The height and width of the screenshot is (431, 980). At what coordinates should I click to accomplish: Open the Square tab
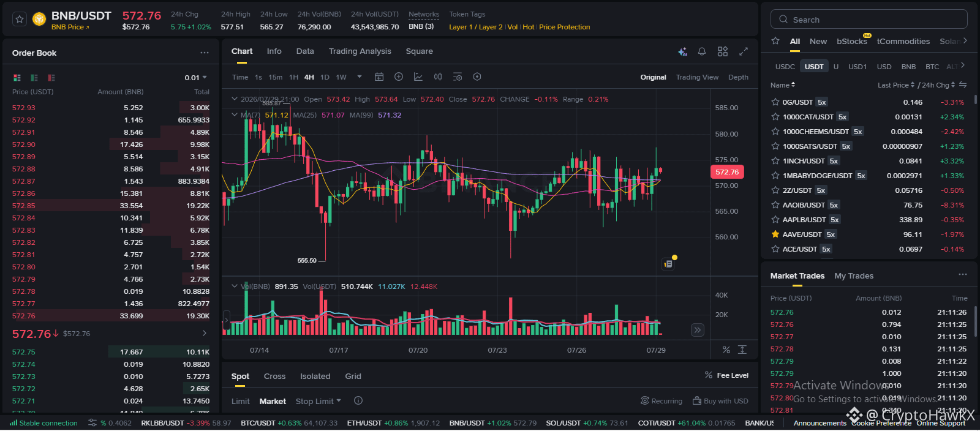tap(420, 51)
